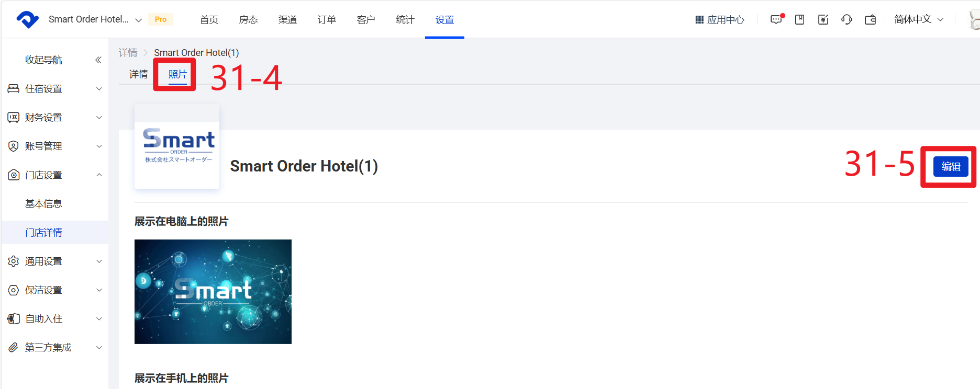Screen dimensions: 980x389
Task: Open the messages chat bubble icon
Action: pyautogui.click(x=776, y=20)
